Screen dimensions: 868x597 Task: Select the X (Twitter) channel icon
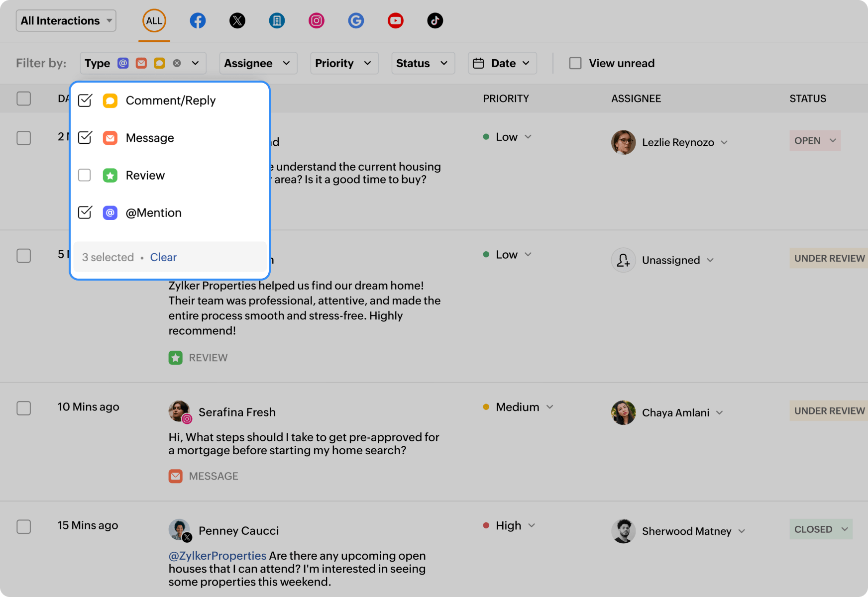coord(237,20)
